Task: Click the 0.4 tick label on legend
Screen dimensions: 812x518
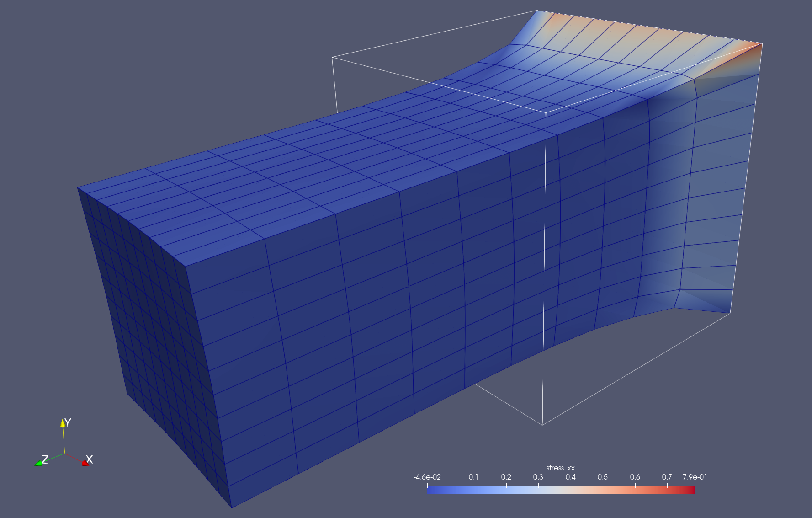Action: [x=570, y=477]
